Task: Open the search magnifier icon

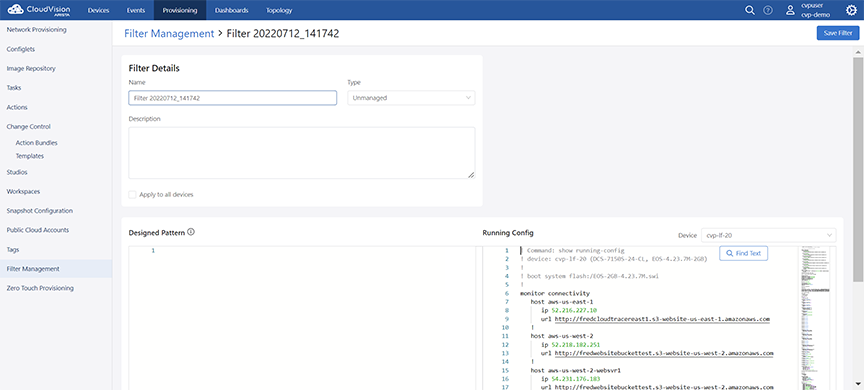Action: pyautogui.click(x=749, y=10)
